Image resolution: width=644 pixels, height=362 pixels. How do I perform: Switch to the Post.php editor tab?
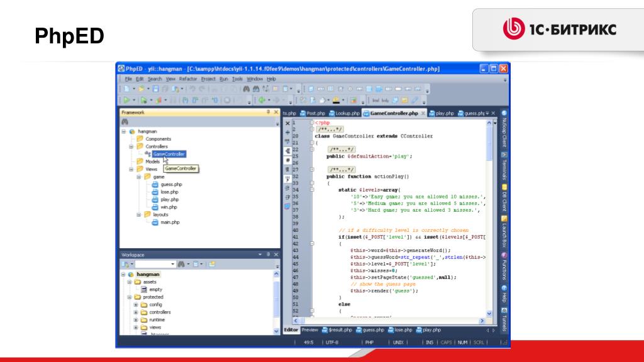click(313, 113)
